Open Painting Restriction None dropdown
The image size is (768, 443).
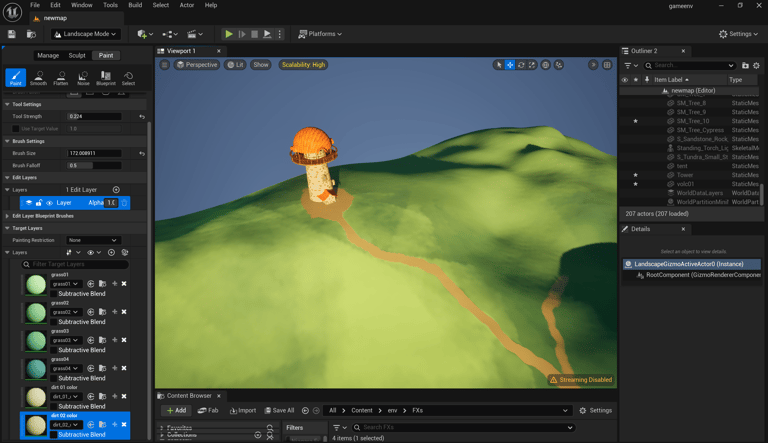click(x=93, y=240)
